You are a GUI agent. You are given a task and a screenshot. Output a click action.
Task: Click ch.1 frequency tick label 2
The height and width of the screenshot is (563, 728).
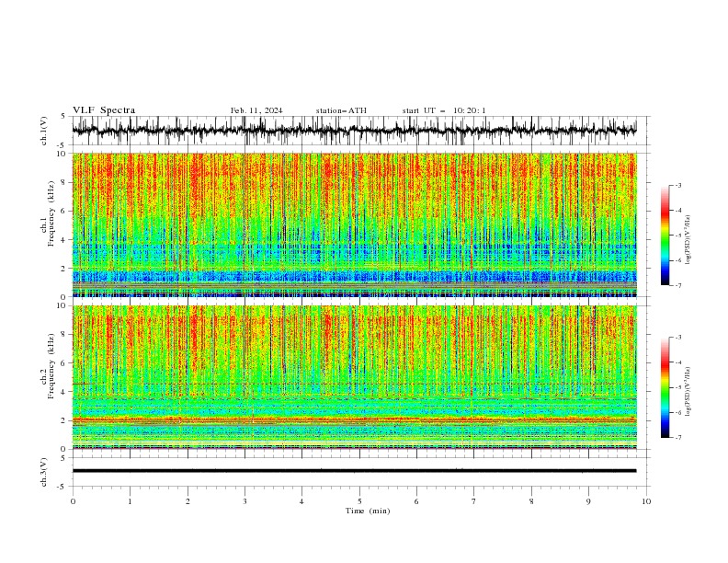[63, 269]
